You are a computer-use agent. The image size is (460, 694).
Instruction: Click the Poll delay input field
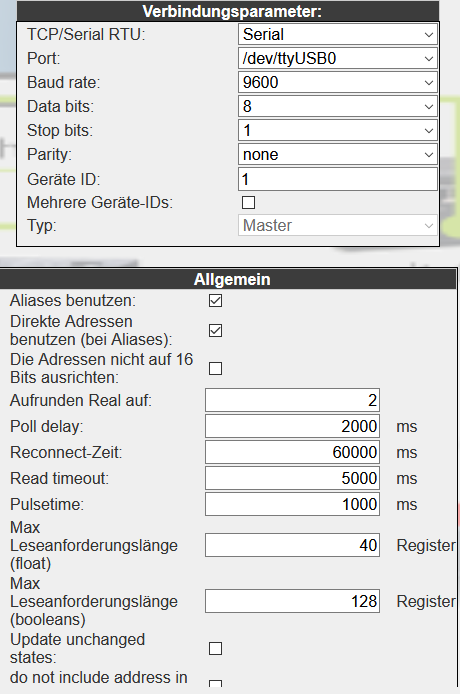(x=292, y=426)
